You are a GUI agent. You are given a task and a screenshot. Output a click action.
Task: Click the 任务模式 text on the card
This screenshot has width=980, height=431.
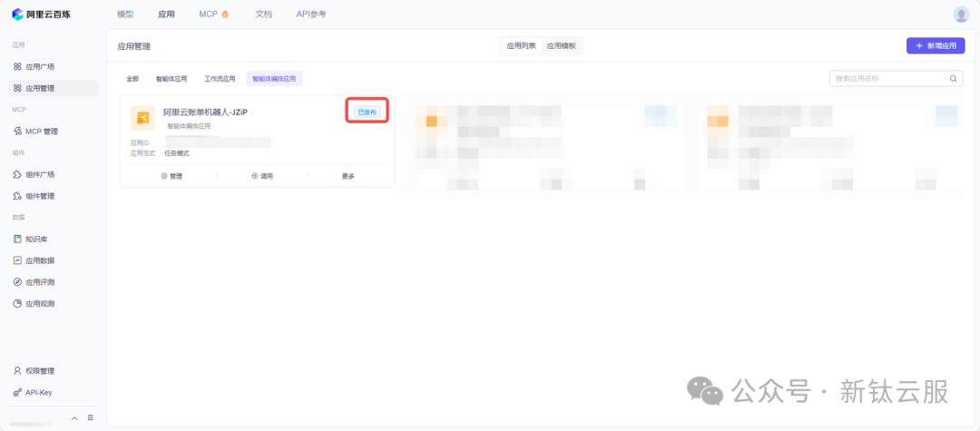(x=177, y=153)
